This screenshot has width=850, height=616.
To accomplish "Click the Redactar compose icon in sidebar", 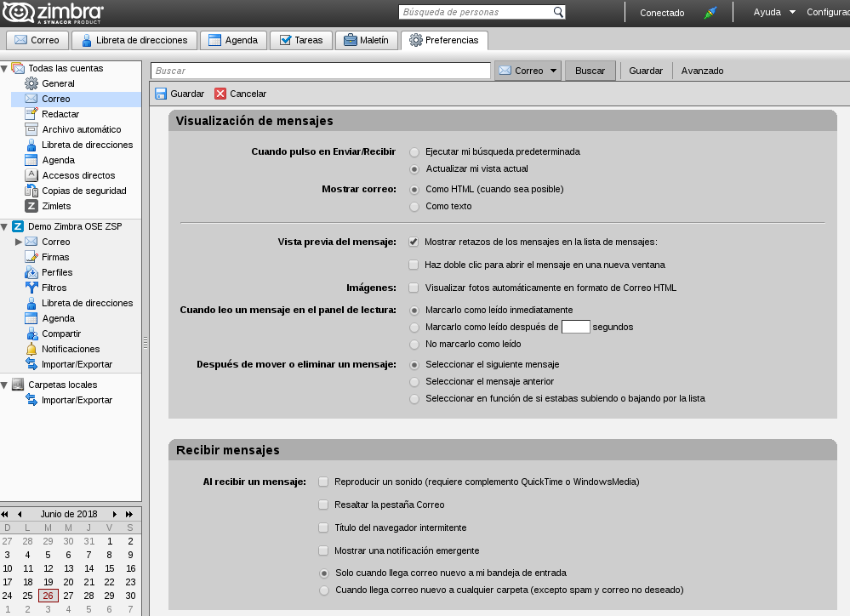I will [x=31, y=114].
